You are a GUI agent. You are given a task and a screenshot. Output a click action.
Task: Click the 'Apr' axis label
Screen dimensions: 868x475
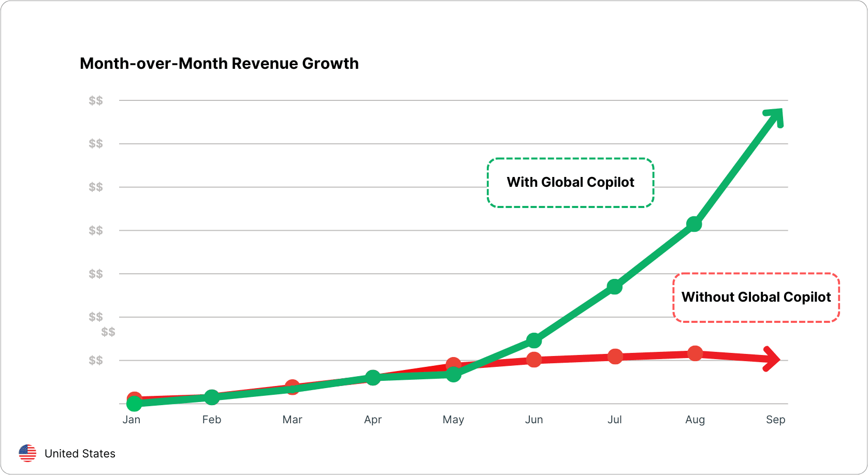[x=373, y=420]
